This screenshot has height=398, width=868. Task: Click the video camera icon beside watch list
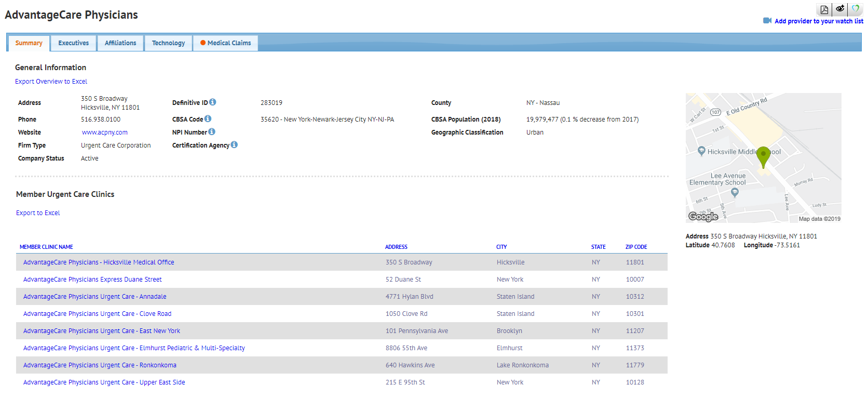click(767, 21)
